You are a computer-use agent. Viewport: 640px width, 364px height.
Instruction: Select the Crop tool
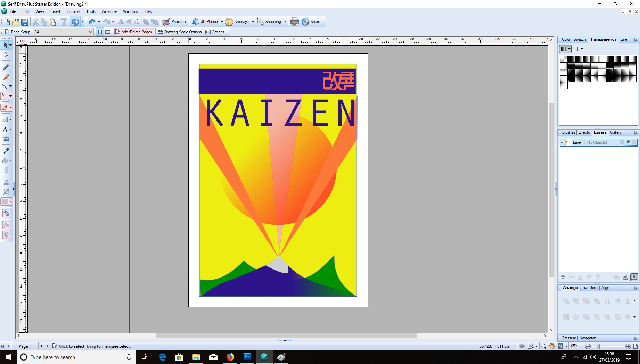click(6, 192)
